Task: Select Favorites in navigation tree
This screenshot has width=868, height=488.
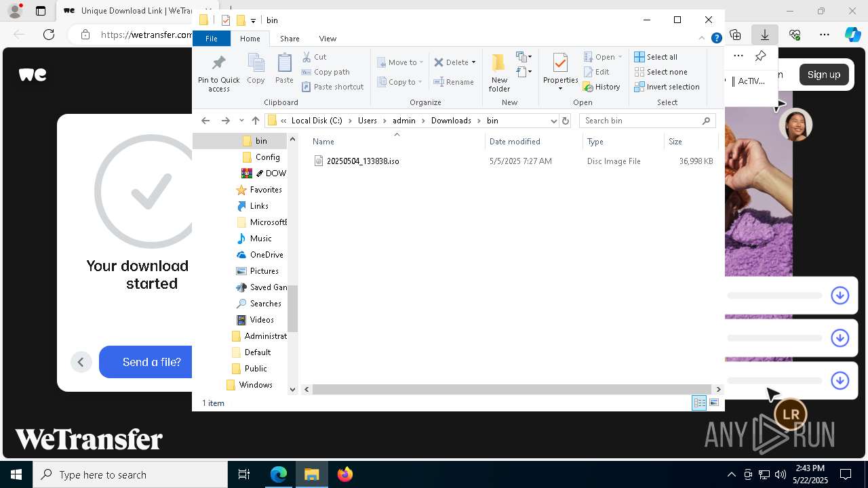Action: point(258,190)
